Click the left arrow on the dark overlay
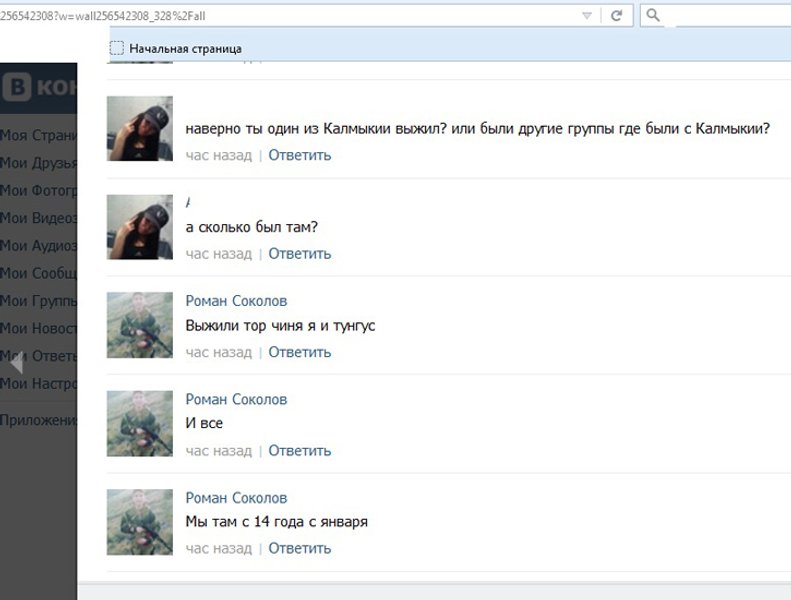This screenshot has height=600, width=791. (x=15, y=361)
